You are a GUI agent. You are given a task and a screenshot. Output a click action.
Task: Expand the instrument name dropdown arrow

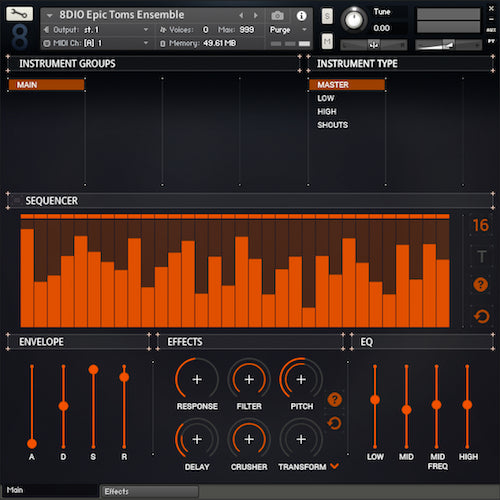pos(50,15)
